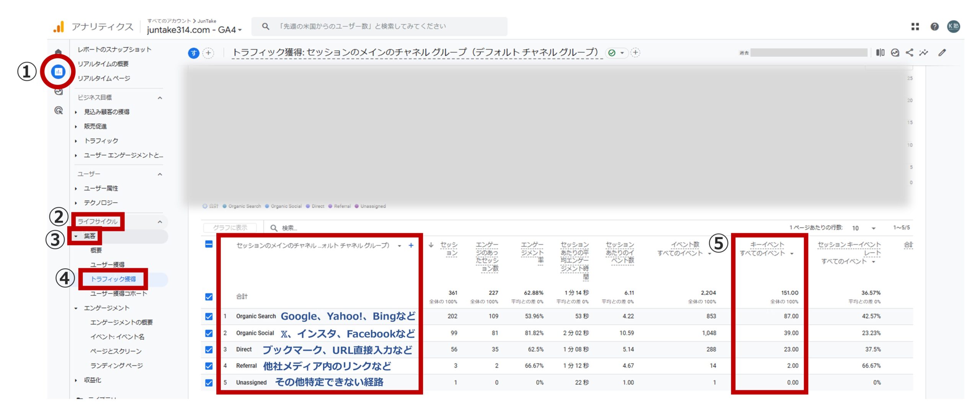
Task: Open ランディング ページ report in sidebar
Action: (x=116, y=366)
